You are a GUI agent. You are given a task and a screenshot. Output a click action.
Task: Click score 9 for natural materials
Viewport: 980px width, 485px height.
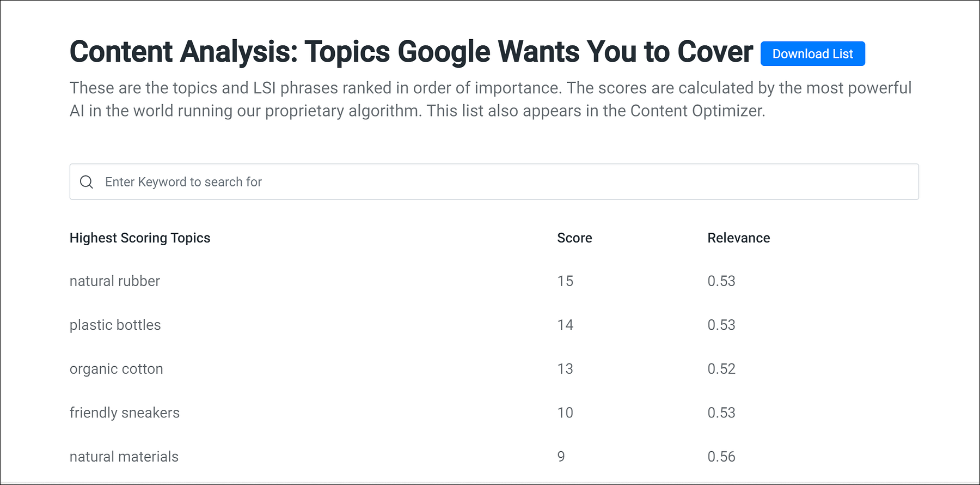[x=561, y=457]
